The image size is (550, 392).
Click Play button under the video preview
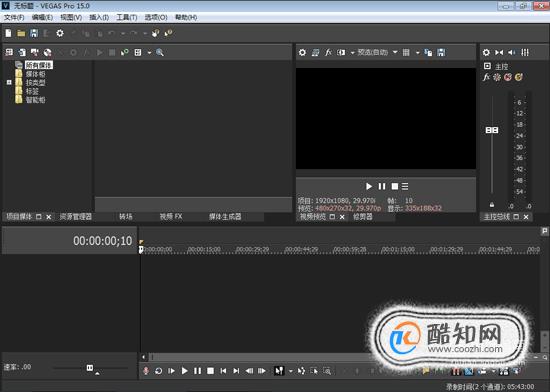(369, 187)
